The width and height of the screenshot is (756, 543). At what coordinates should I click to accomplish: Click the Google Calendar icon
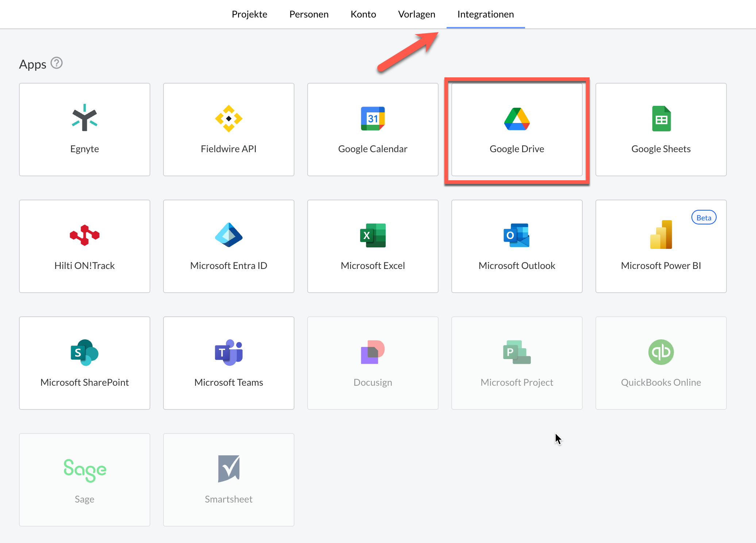[373, 119]
